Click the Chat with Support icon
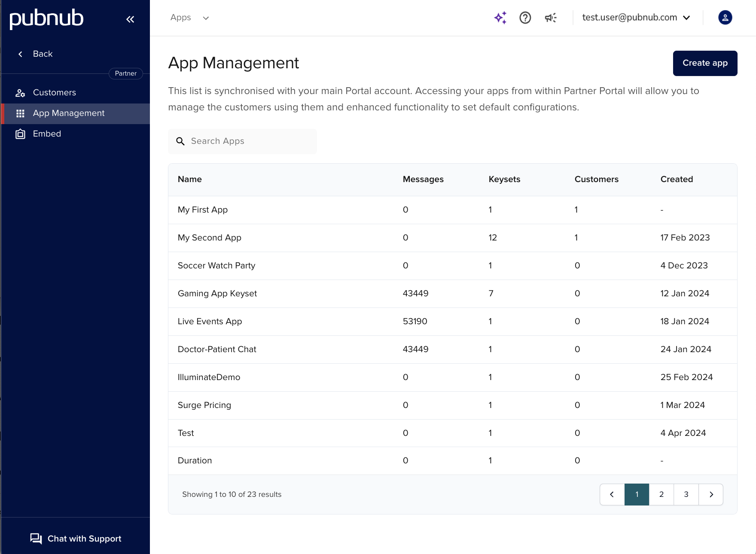This screenshot has height=554, width=756. click(36, 538)
